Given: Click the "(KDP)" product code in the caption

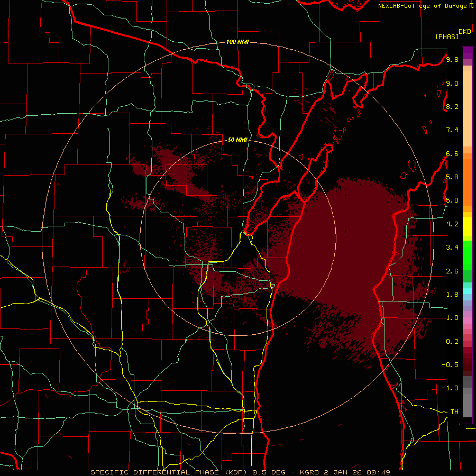Looking at the screenshot, I should (x=236, y=472).
